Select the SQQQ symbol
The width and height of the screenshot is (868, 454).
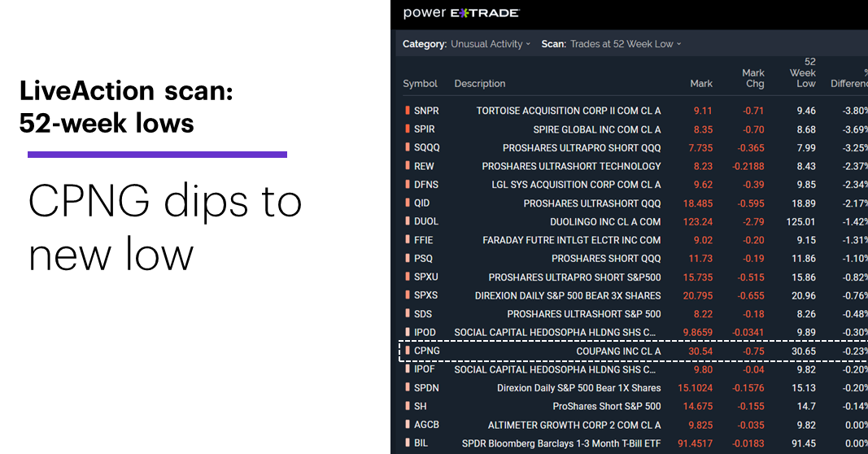[427, 147]
